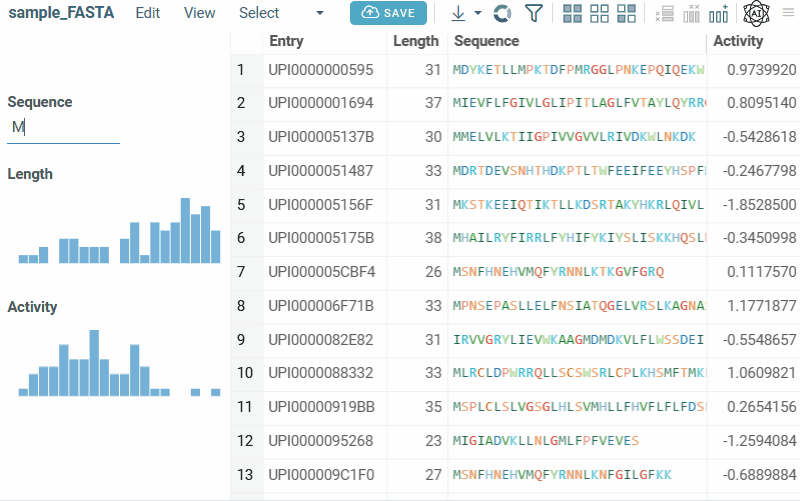The height and width of the screenshot is (501, 800).
Task: Sort by the Activity column header
Action: pos(739,41)
